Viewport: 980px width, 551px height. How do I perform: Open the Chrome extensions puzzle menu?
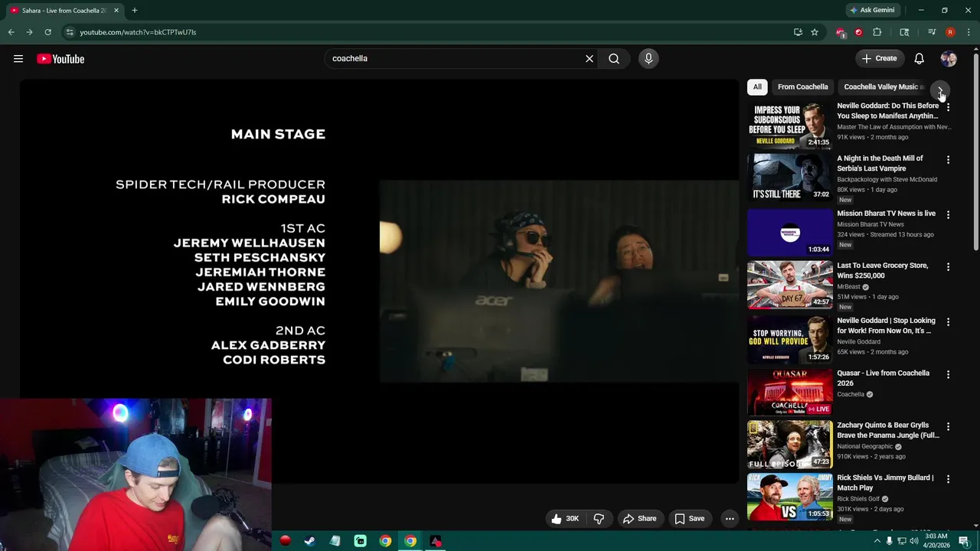coord(877,32)
